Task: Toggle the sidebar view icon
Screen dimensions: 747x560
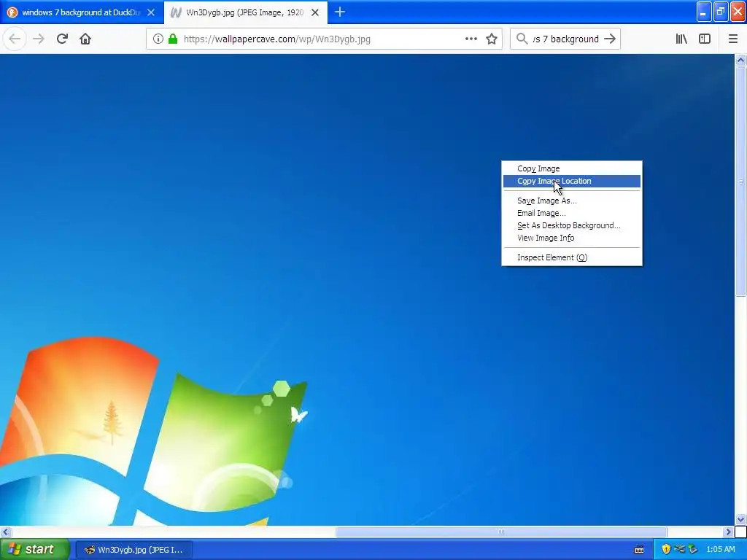Action: pyautogui.click(x=705, y=39)
